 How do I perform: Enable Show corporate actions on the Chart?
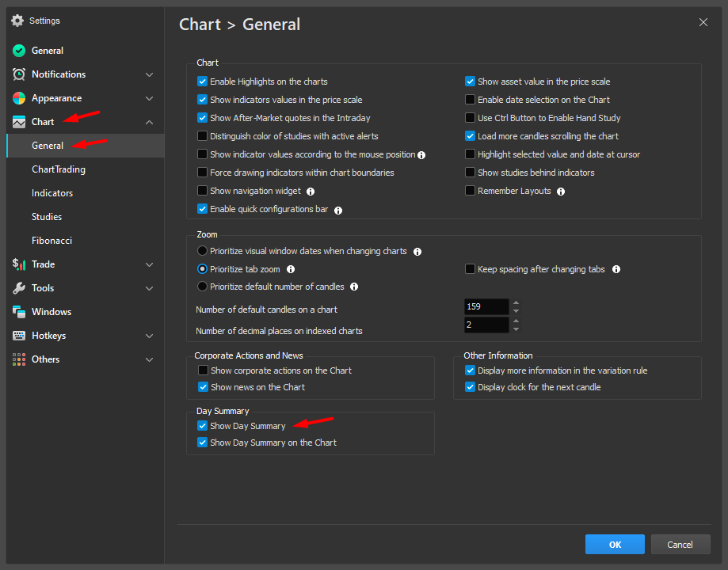203,370
